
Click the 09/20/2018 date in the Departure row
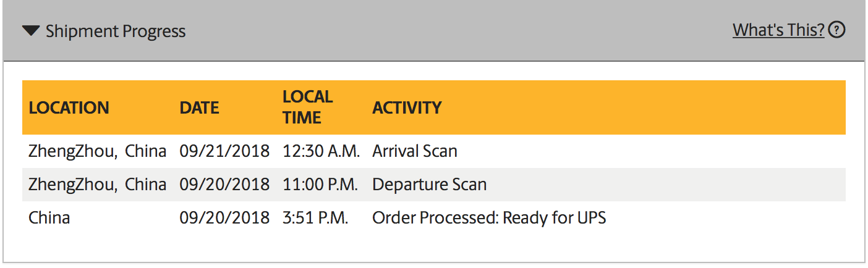224,185
